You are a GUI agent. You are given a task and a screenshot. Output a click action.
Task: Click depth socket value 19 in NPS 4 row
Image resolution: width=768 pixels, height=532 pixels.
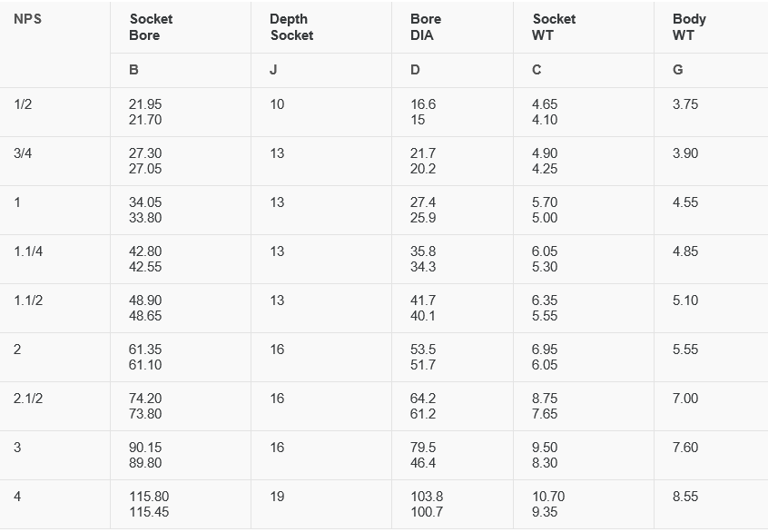277,497
